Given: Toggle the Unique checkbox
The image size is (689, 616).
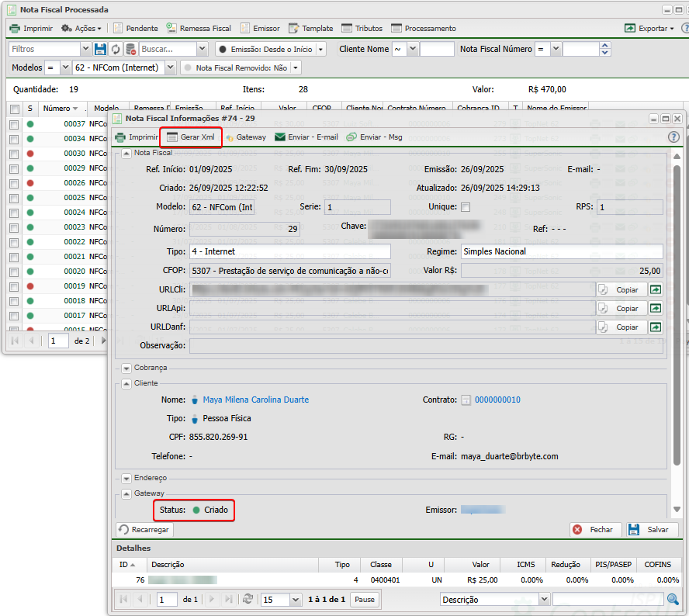Looking at the screenshot, I should (466, 207).
